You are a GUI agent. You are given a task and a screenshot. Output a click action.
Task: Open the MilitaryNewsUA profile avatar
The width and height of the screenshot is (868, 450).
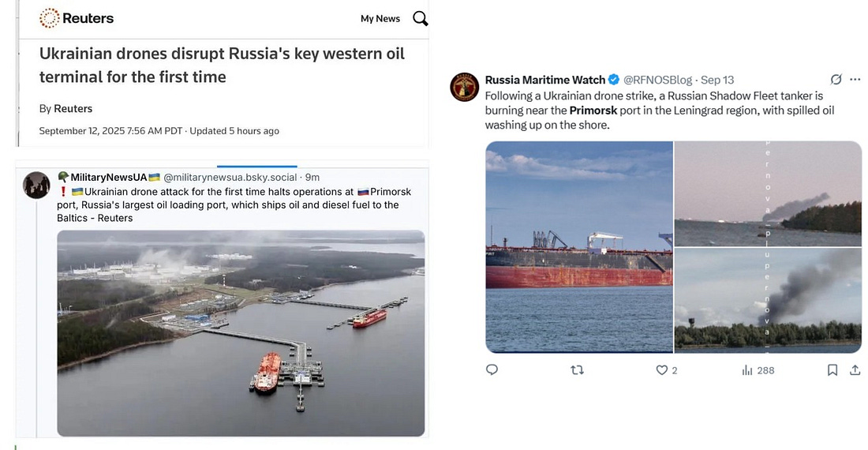tap(36, 185)
